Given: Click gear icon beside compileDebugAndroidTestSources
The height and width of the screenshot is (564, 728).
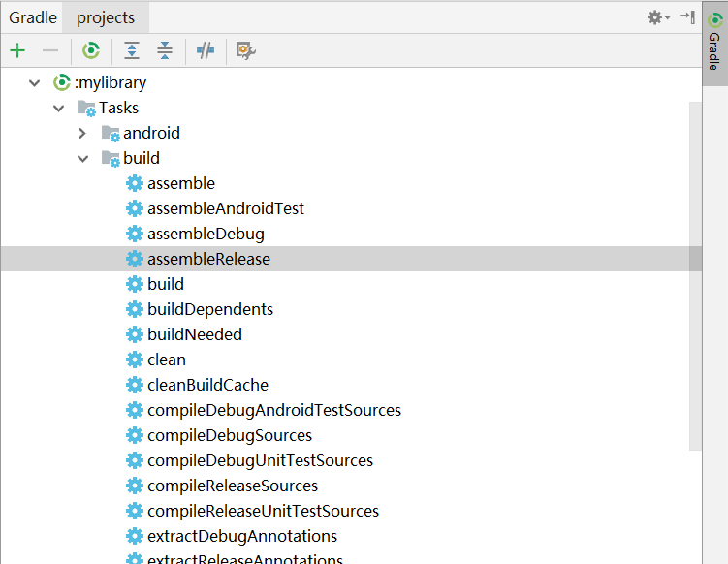Looking at the screenshot, I should click(x=135, y=410).
